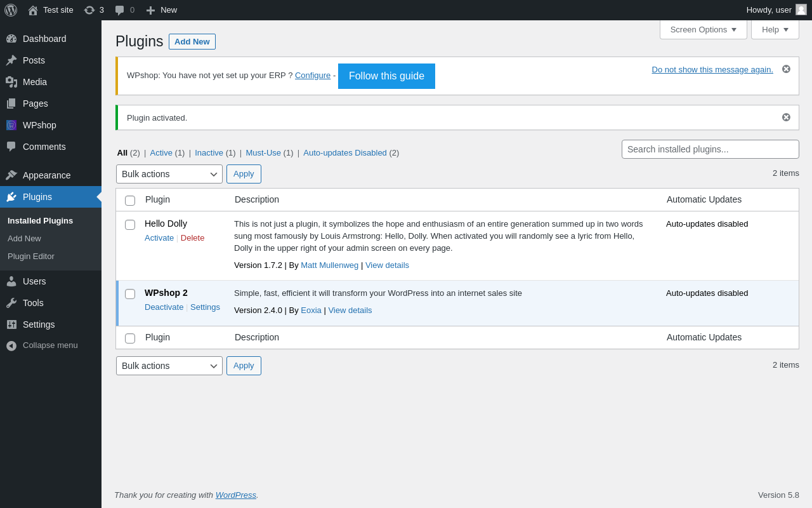Activate the Hello Dolly plugin
Screen dimensions: 812x508
coord(159,238)
